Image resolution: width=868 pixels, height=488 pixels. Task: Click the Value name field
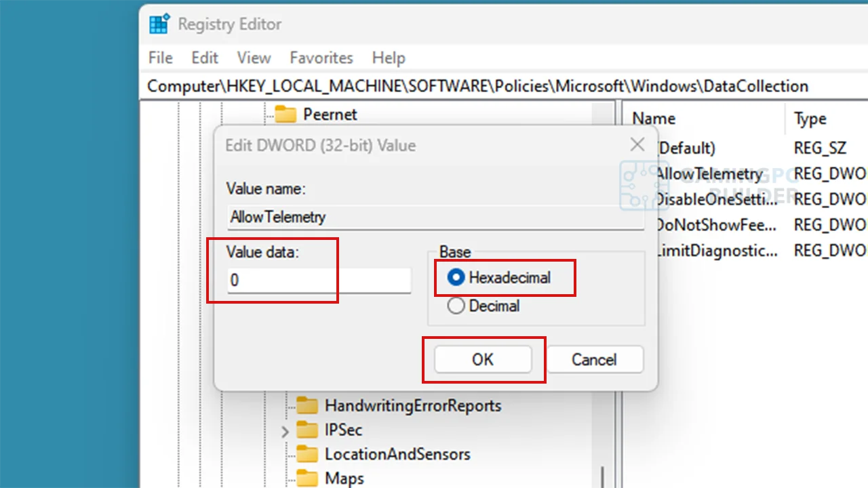(435, 218)
